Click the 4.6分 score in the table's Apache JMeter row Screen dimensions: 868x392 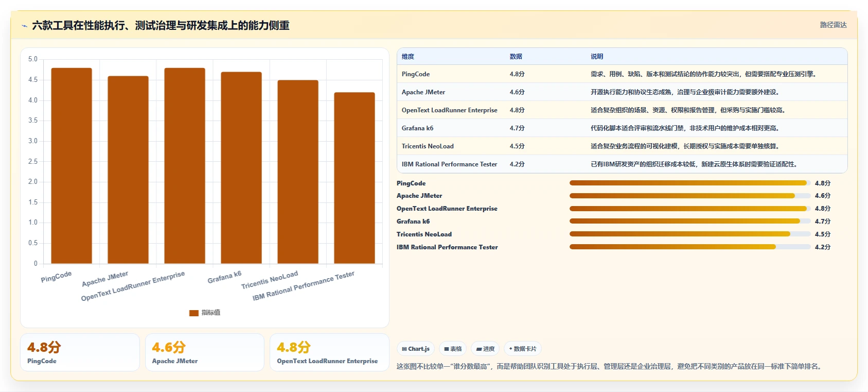[x=517, y=92]
